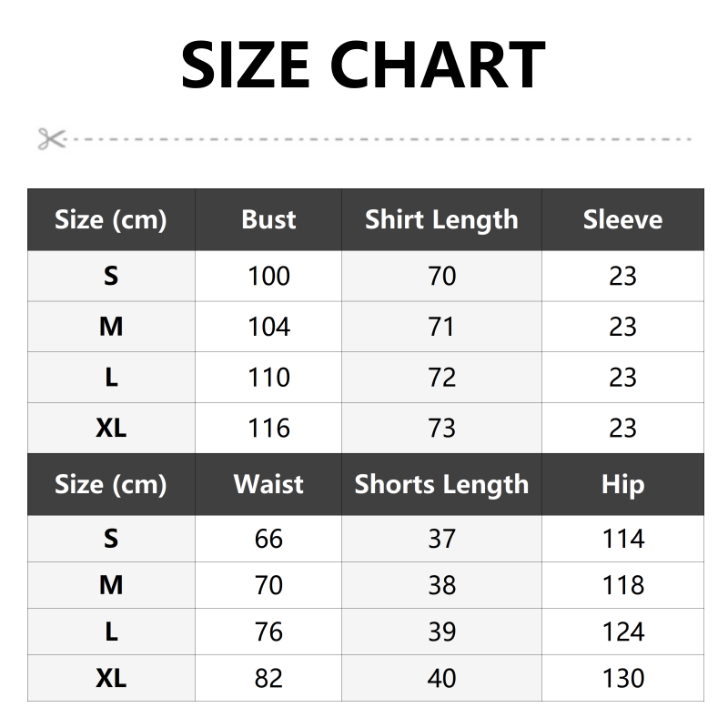
Task: Select shirt length value 72
Action: [x=441, y=377]
